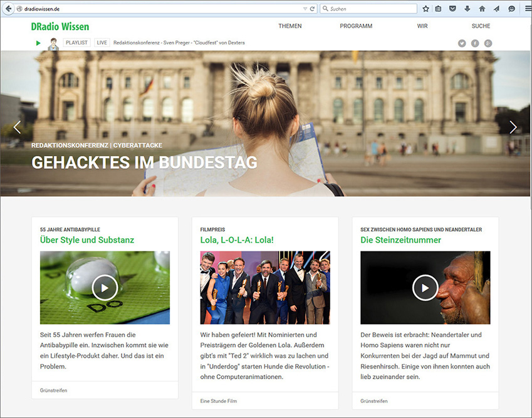The image size is (532, 418).
Task: Play the Neandertaler video
Action: 425,288
